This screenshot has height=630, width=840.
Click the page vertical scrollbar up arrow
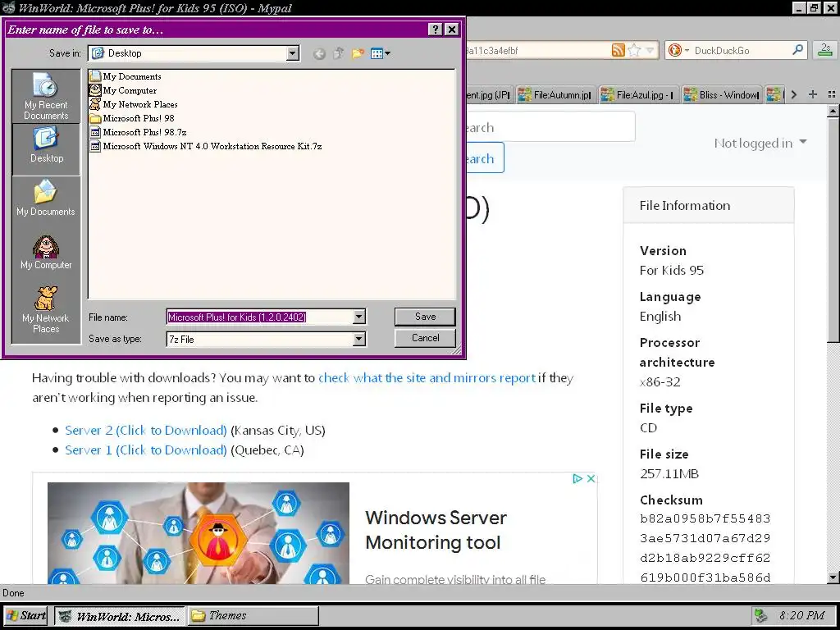(x=833, y=112)
